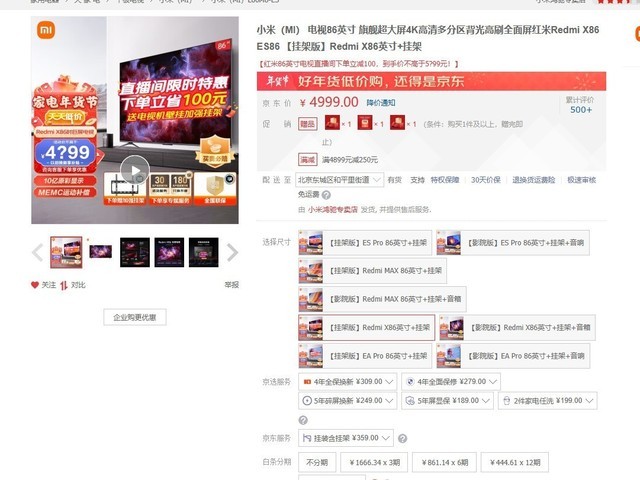The height and width of the screenshot is (480, 640).
Task: Click the 全国联保 warranty badge on image
Action: [x=215, y=189]
